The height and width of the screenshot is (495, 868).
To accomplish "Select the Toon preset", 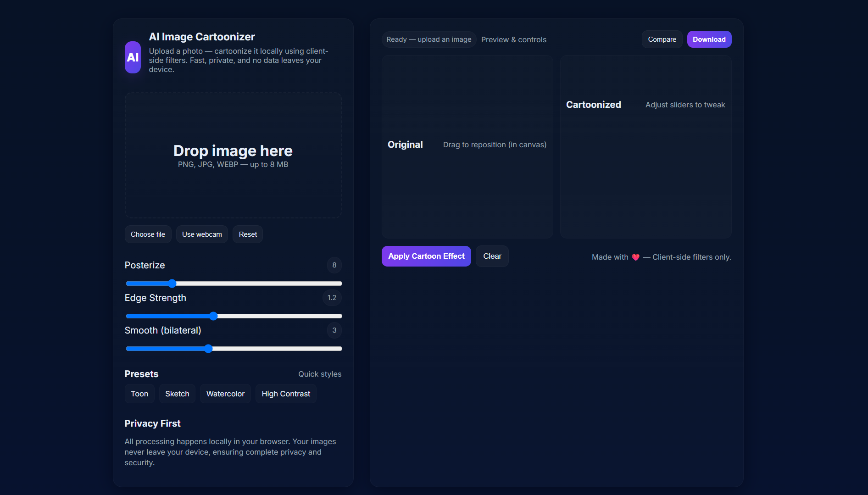I will click(x=139, y=394).
